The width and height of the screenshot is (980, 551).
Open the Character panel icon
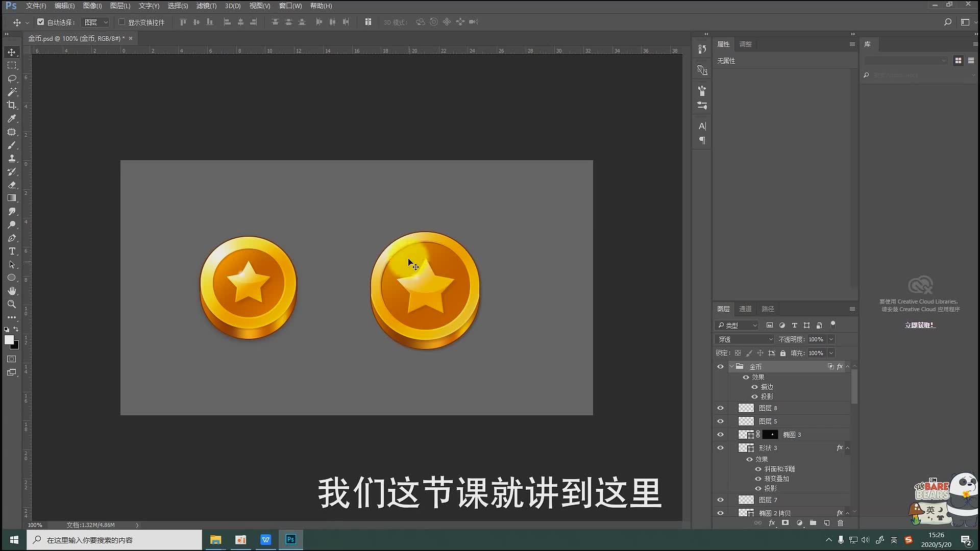(702, 126)
